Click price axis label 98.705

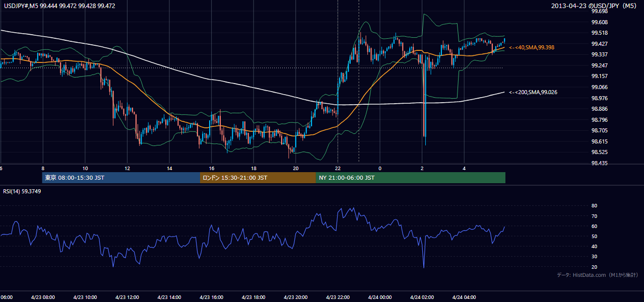(x=599, y=130)
